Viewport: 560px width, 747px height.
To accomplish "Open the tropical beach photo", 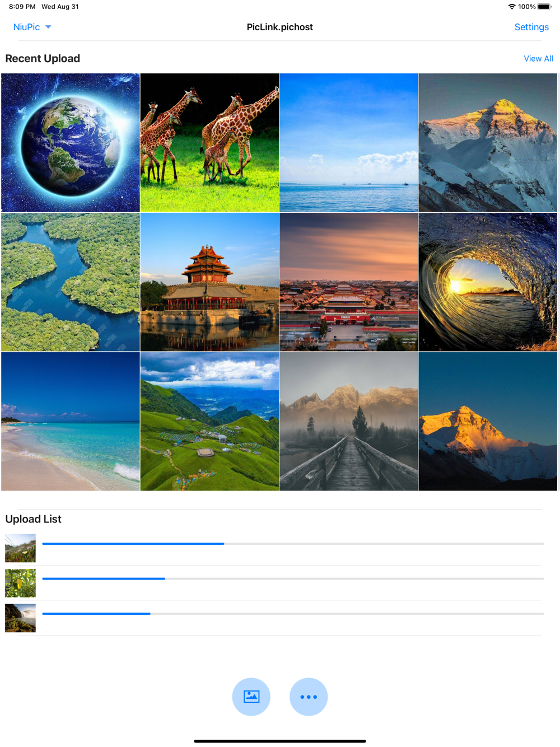I will 71,422.
